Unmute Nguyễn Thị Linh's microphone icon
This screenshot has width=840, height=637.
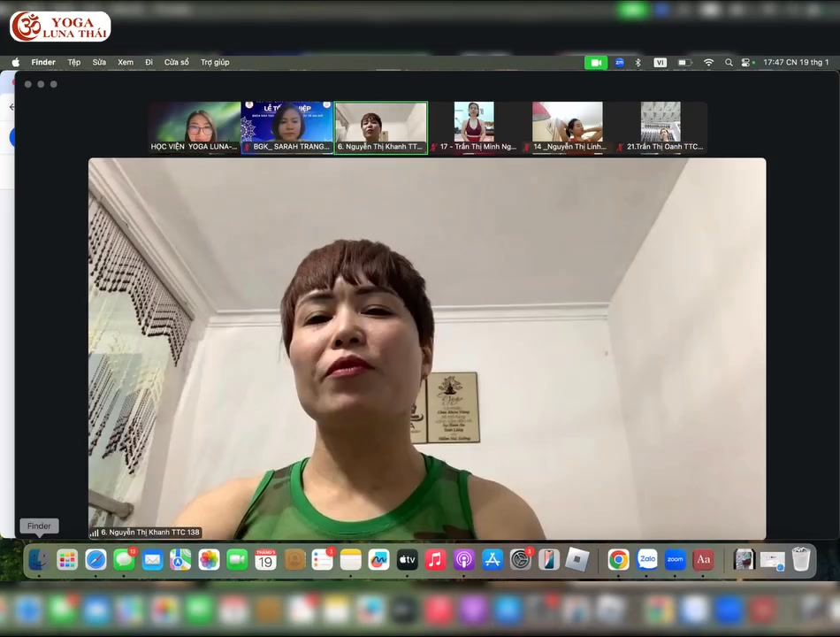[525, 145]
